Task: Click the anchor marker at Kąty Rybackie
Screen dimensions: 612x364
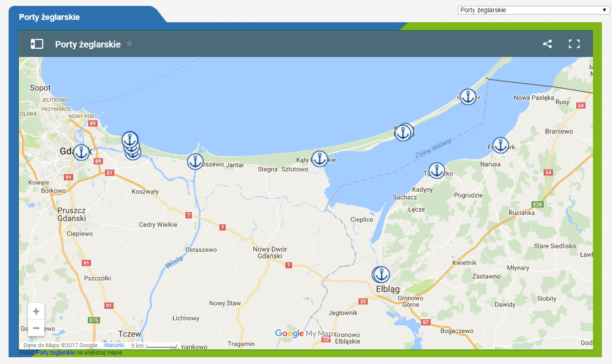Action: coord(320,159)
